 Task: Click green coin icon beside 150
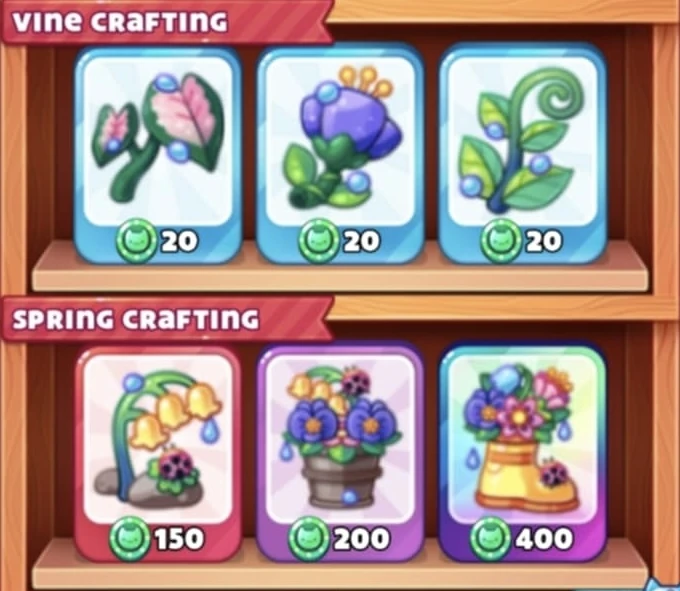pyautogui.click(x=130, y=539)
